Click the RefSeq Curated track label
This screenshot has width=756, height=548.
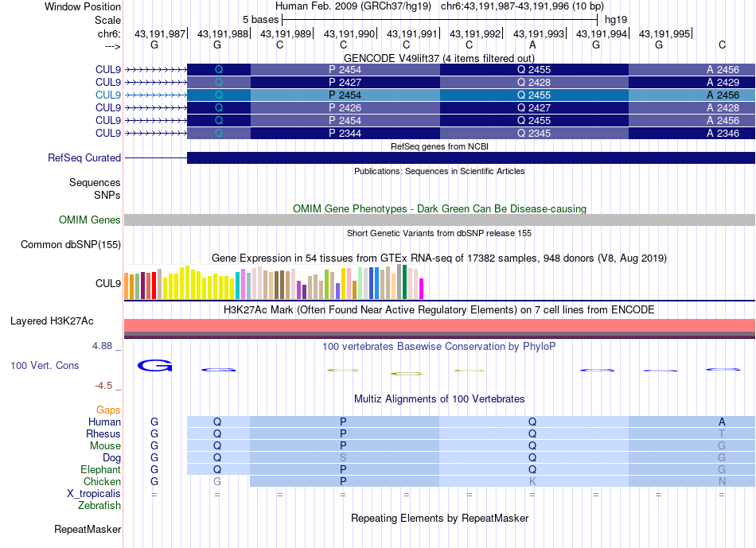click(84, 157)
